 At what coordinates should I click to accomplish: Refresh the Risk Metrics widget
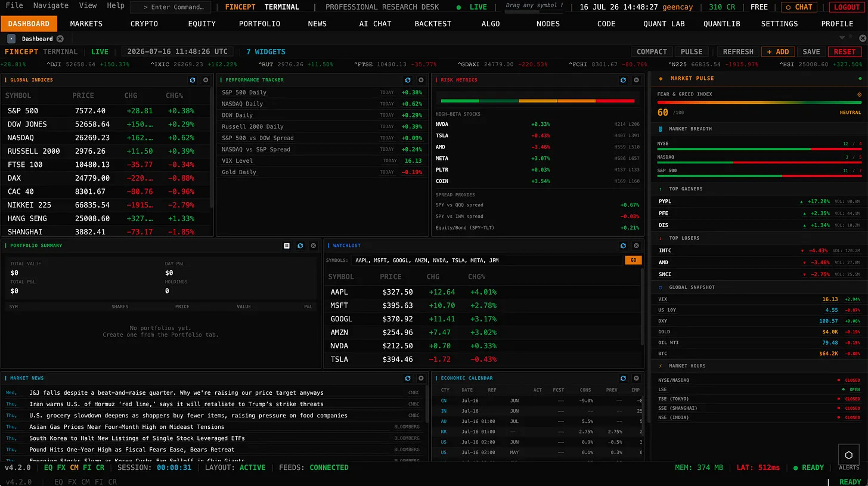623,80
